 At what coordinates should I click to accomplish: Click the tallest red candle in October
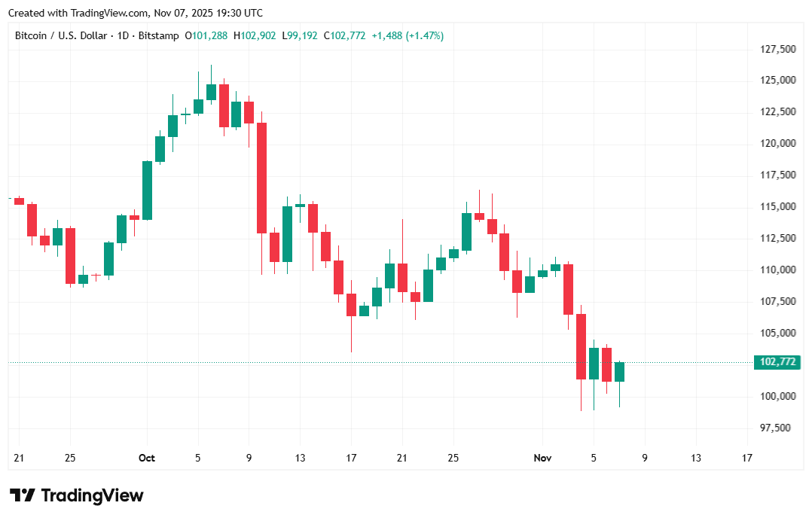[261, 178]
